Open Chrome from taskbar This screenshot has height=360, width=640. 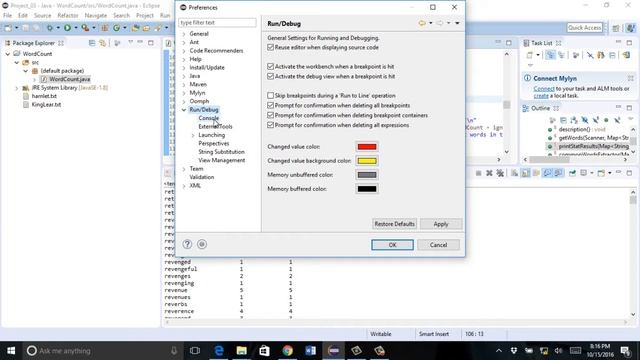click(x=288, y=351)
